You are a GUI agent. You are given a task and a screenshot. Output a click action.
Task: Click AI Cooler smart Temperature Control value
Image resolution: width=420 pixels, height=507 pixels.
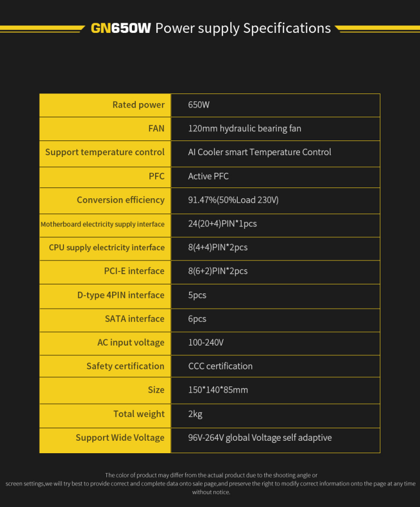click(259, 152)
